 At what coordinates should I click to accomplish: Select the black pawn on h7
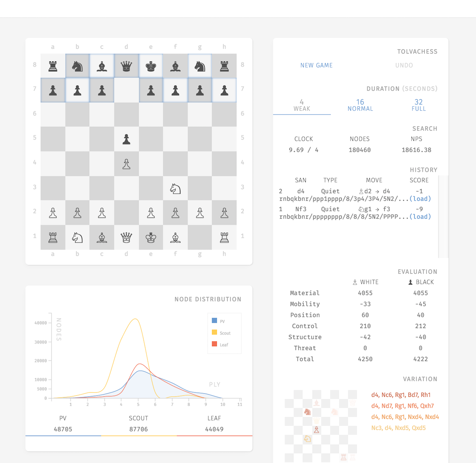pos(224,90)
